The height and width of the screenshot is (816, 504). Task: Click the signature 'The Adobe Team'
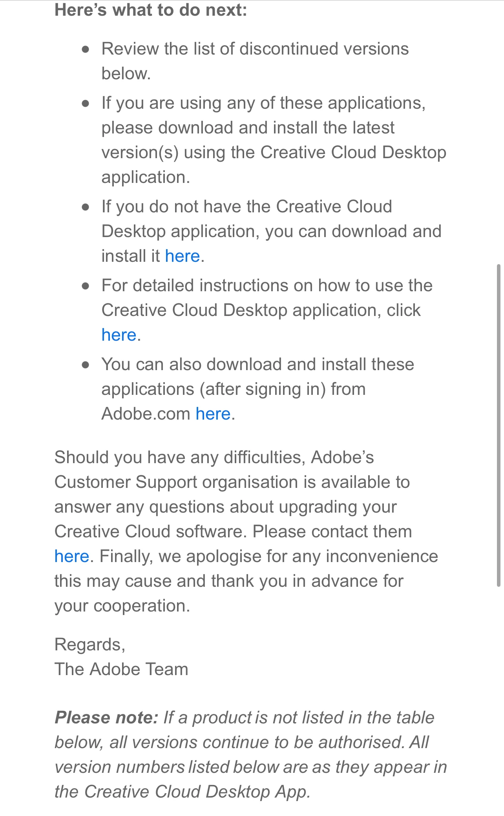[121, 670]
